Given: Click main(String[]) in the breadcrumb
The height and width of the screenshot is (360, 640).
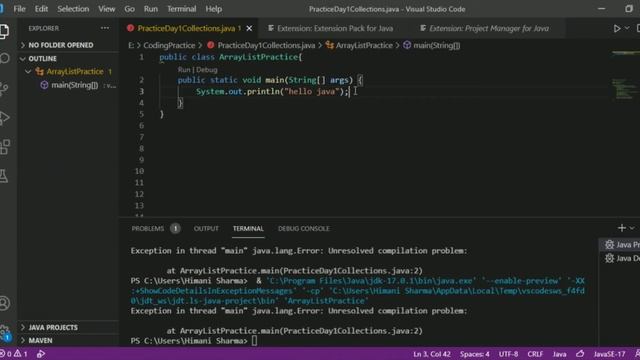Looking at the screenshot, I should 436,45.
